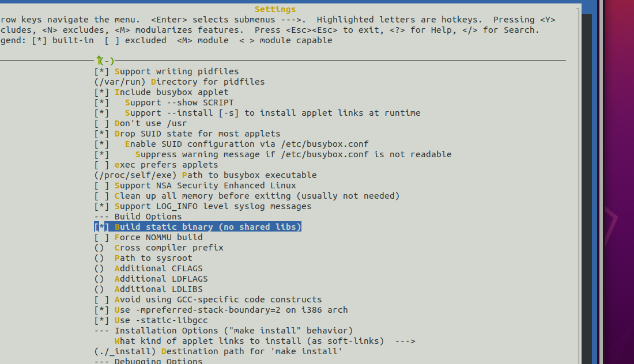The image size is (634, 364).
Task: Edit Directory for pidfiles (/var/run) value
Action: pyautogui.click(x=179, y=82)
